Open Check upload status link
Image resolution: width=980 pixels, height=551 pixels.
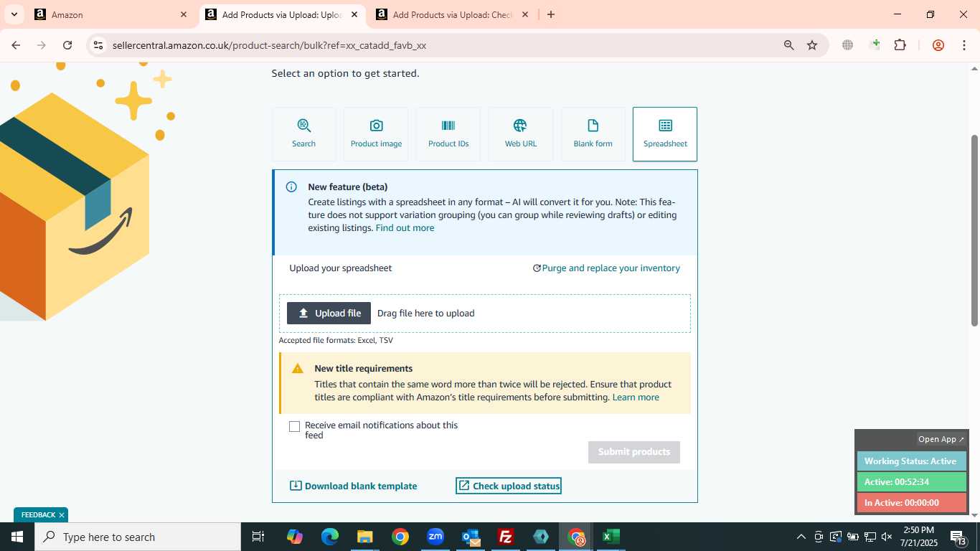(x=509, y=486)
